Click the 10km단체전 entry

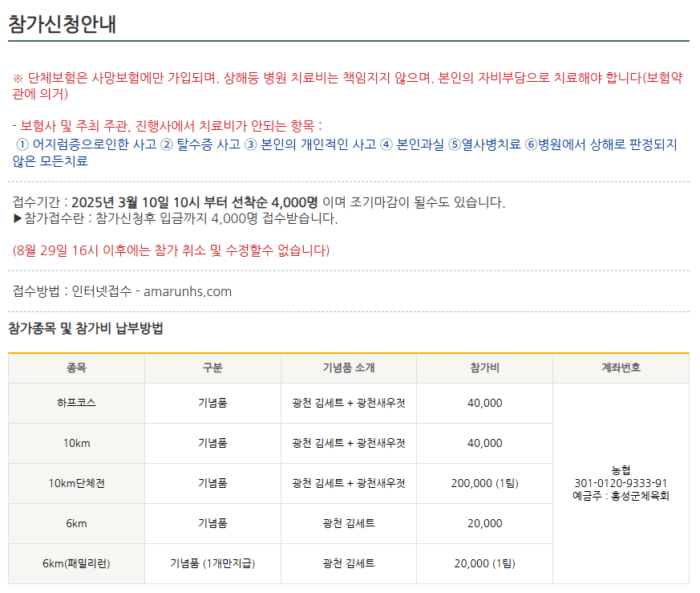tap(75, 483)
